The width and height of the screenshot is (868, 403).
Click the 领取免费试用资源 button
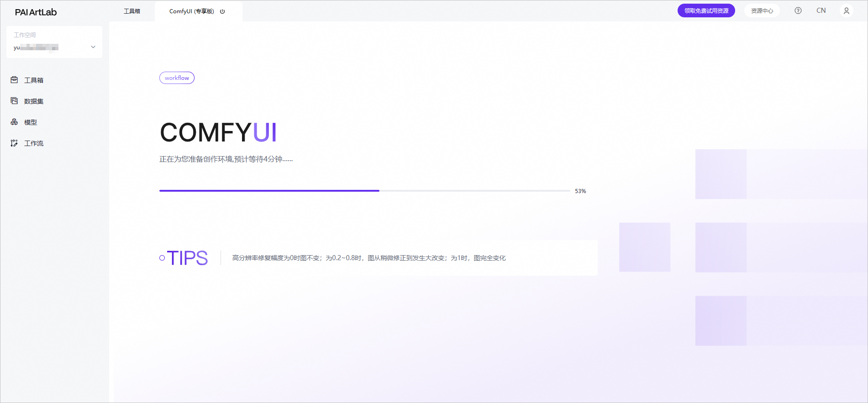(x=706, y=10)
